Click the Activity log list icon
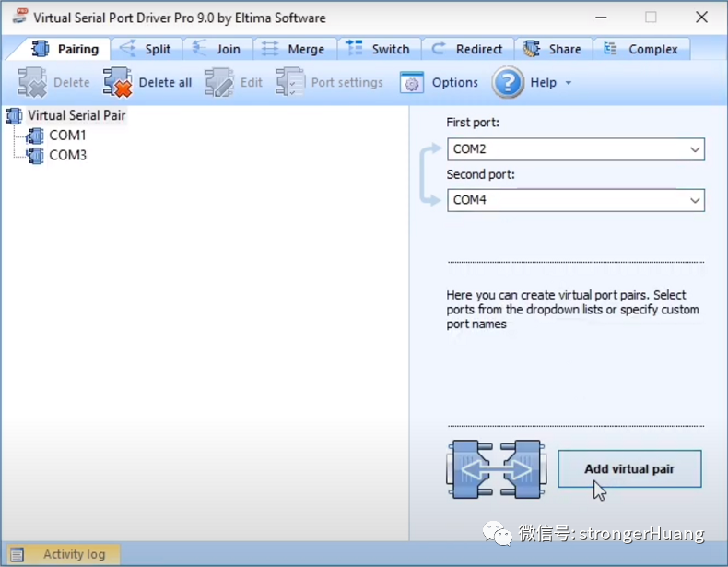Screen dimensions: 728x567 pos(18,554)
